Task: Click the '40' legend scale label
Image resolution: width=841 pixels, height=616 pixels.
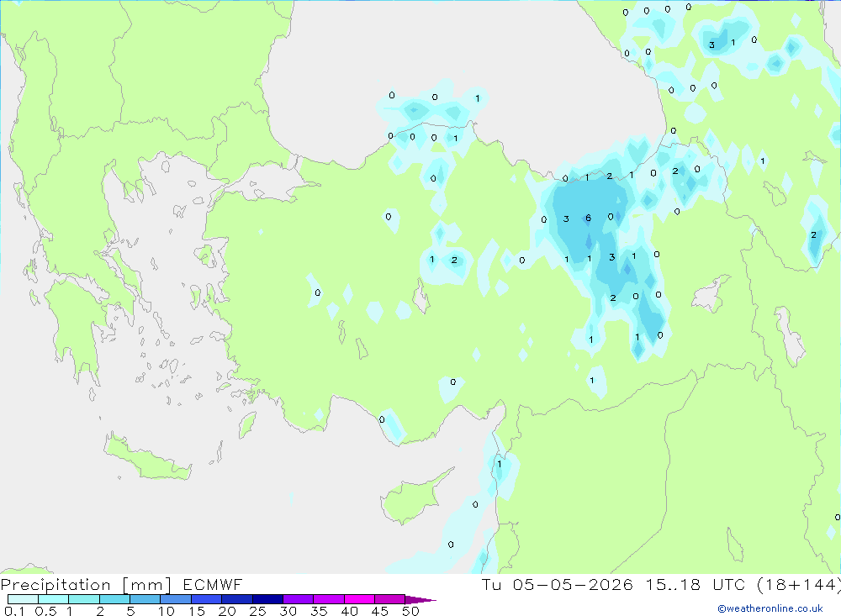Action: [x=350, y=611]
